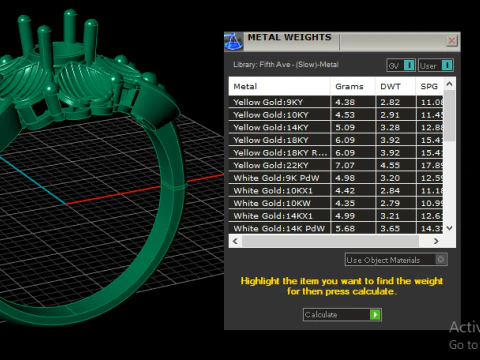Click the horizontal scroll left arrow
Image resolution: width=480 pixels, height=360 pixels.
[235, 241]
